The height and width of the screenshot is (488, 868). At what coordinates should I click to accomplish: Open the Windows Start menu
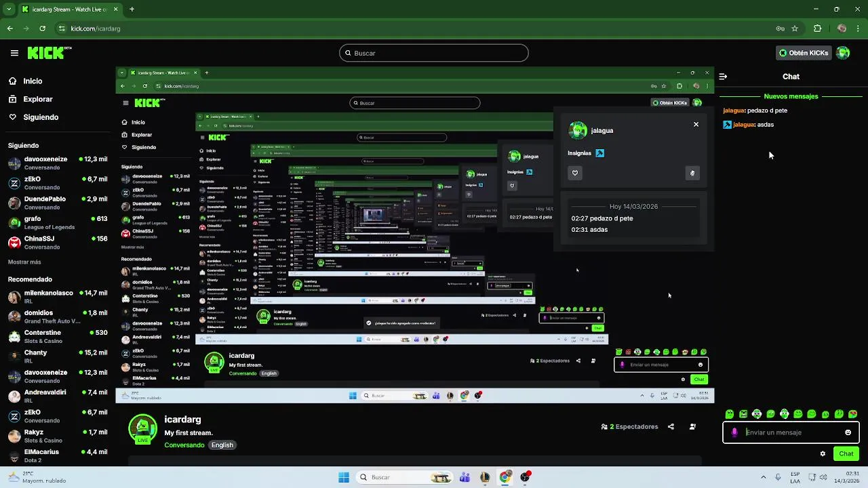click(x=344, y=477)
